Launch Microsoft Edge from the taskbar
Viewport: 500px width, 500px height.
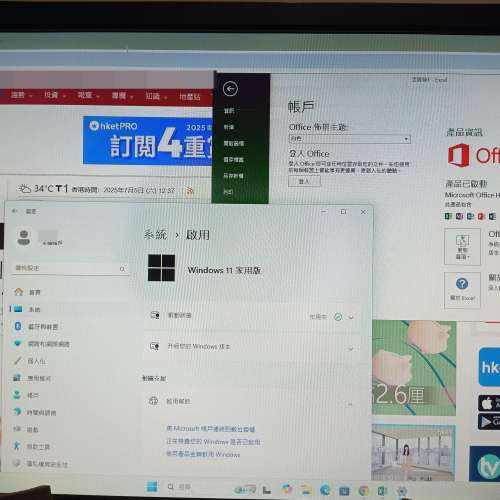[x=325, y=490]
